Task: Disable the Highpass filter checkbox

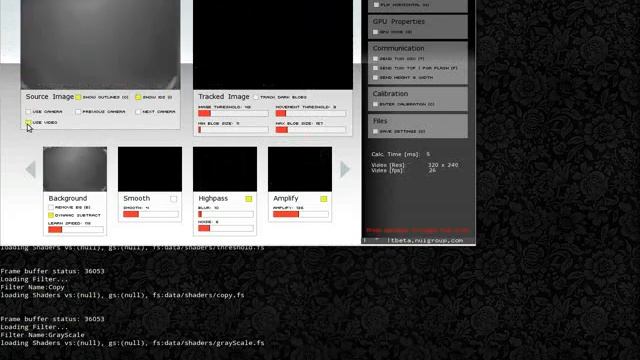Action: click(x=249, y=199)
